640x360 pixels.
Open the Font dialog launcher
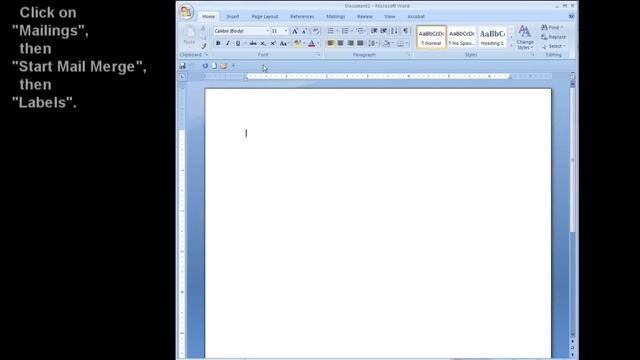[x=318, y=55]
